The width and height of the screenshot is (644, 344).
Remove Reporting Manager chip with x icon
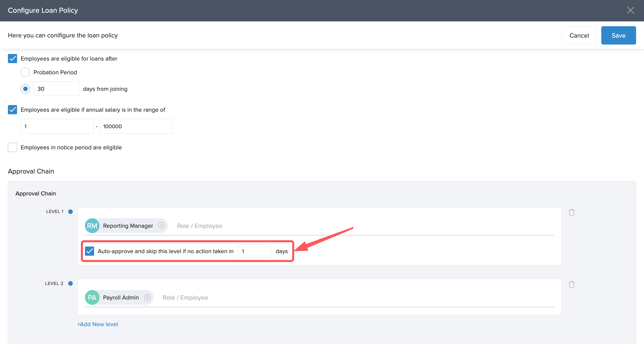point(161,225)
